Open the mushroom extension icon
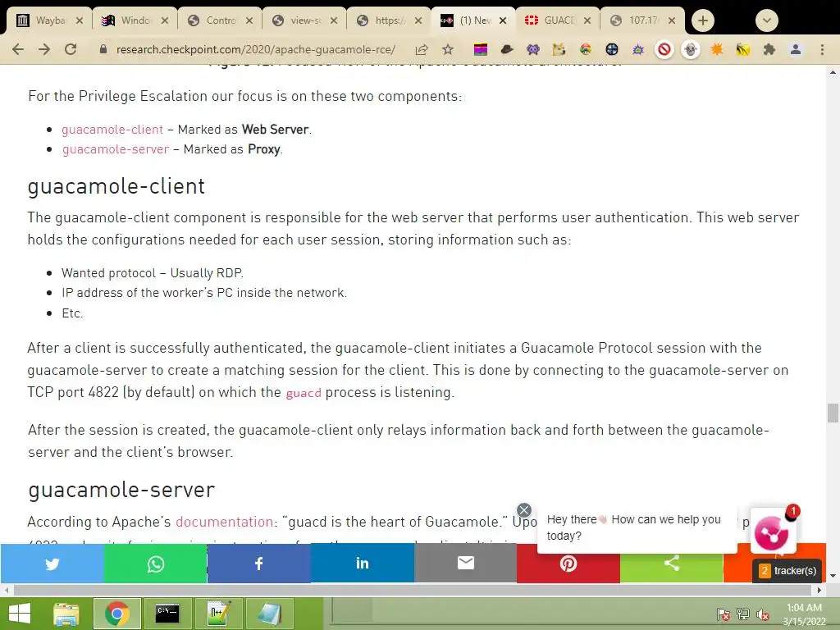Screen dimensions: 840x630 tap(586, 50)
